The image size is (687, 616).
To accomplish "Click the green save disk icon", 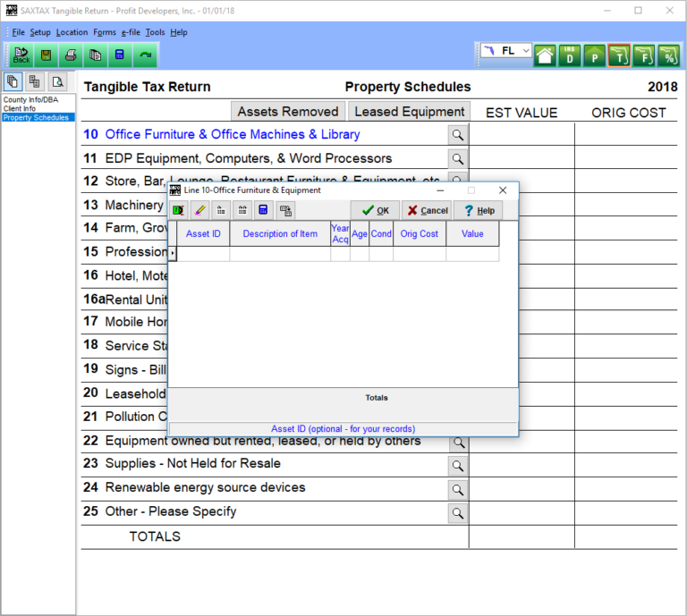I will coord(46,55).
